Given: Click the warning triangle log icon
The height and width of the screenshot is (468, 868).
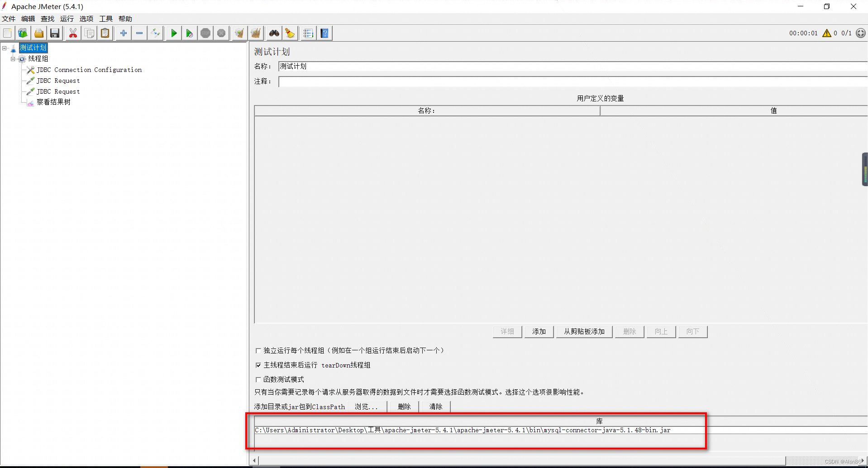Looking at the screenshot, I should [x=827, y=33].
